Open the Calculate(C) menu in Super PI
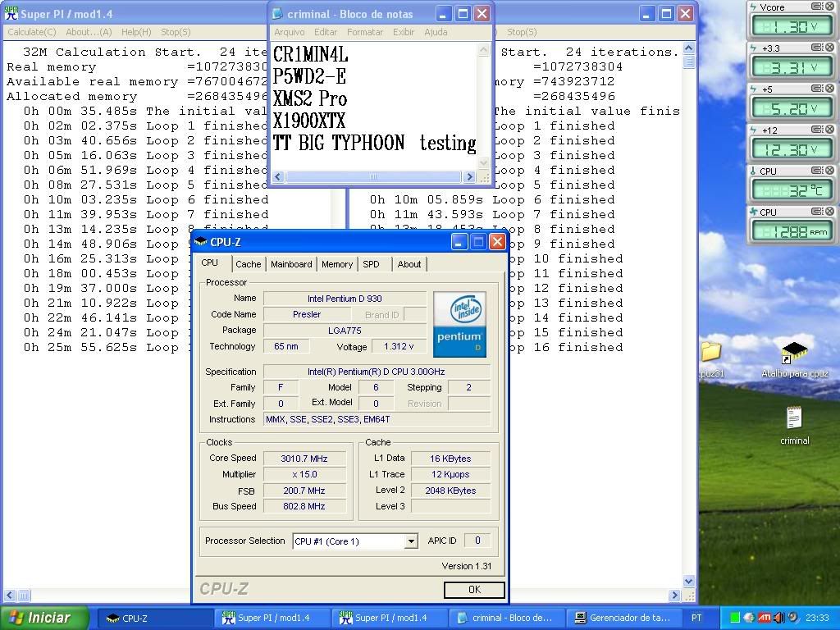Image resolution: width=840 pixels, height=630 pixels. 32,32
